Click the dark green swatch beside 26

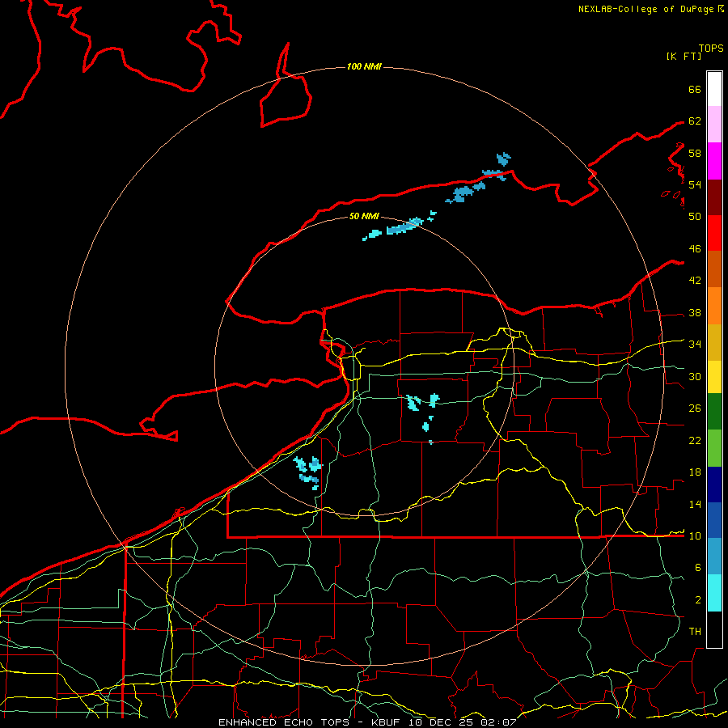[714, 412]
